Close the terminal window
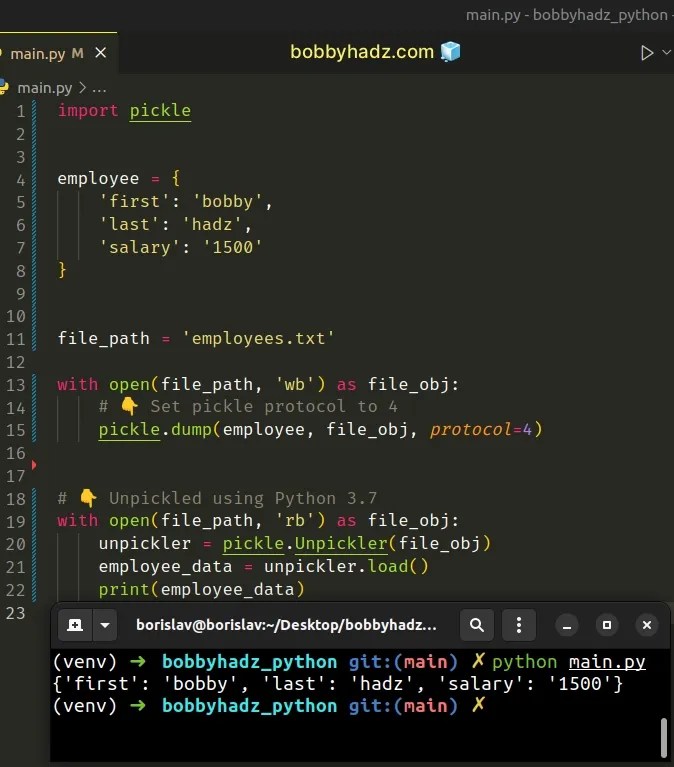 [x=647, y=625]
